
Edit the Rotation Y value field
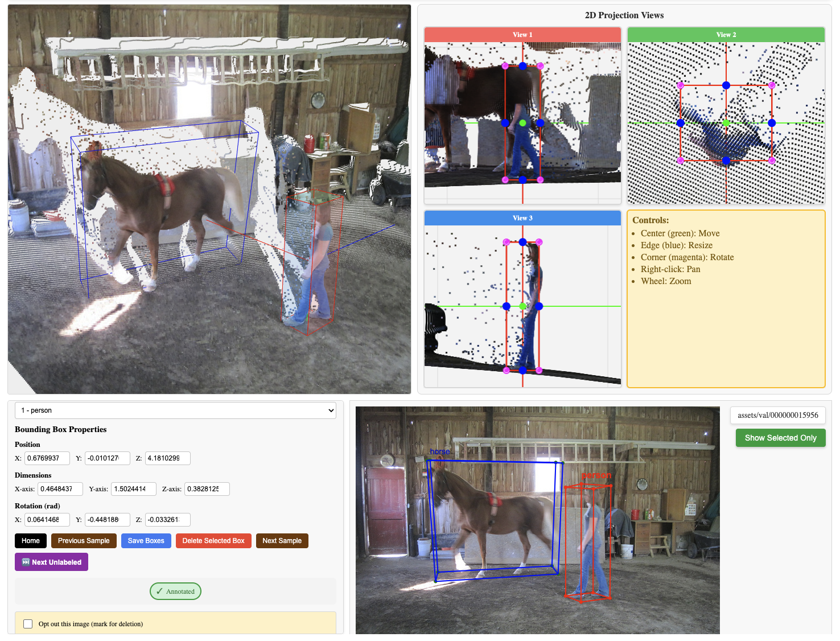tap(108, 520)
